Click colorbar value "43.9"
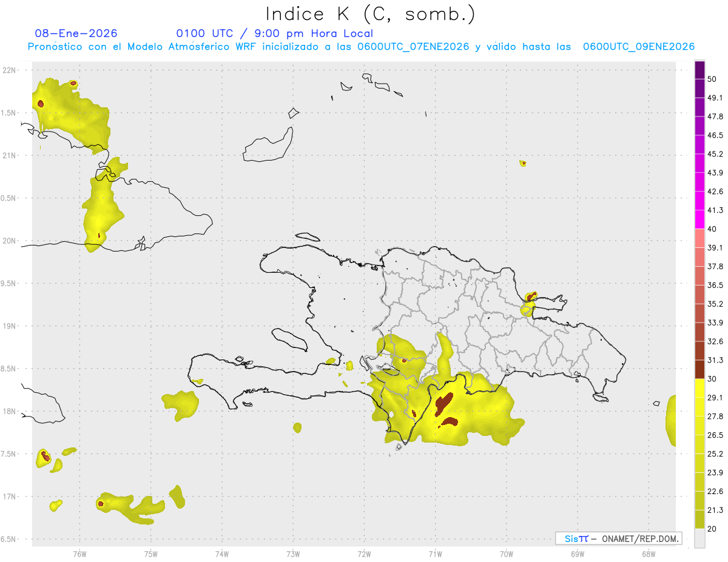 coord(715,173)
